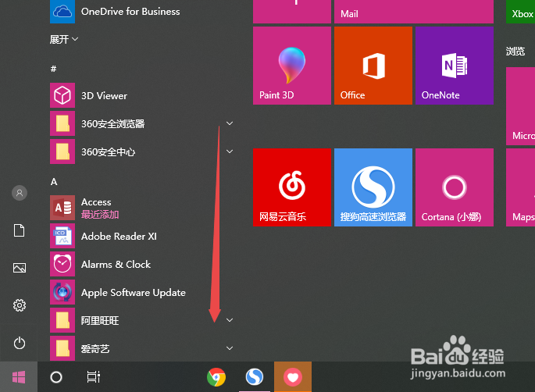Open OneDrive for Business app

click(x=143, y=12)
